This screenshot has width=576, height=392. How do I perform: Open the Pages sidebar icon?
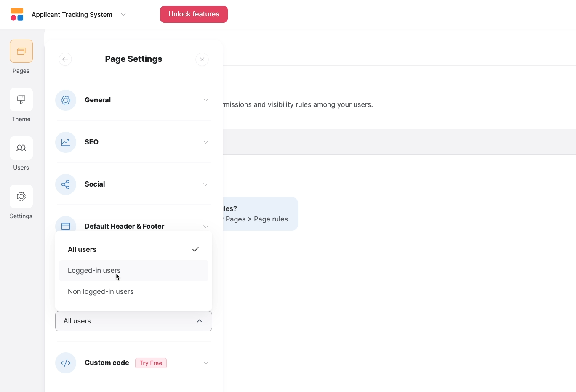pyautogui.click(x=21, y=51)
